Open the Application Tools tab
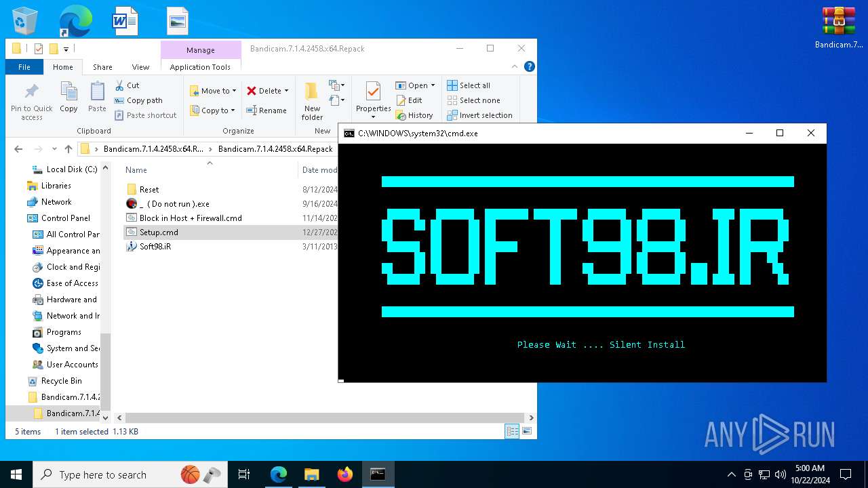 click(x=200, y=67)
